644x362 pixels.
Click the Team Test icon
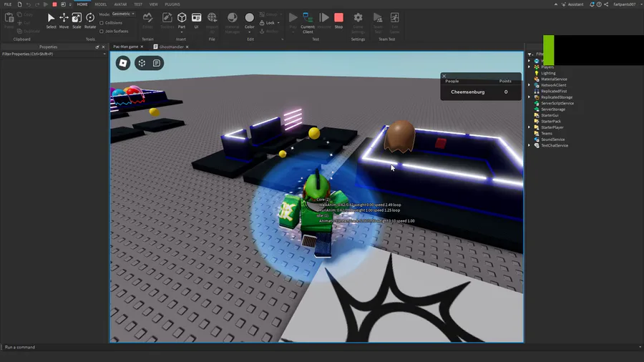point(378,18)
